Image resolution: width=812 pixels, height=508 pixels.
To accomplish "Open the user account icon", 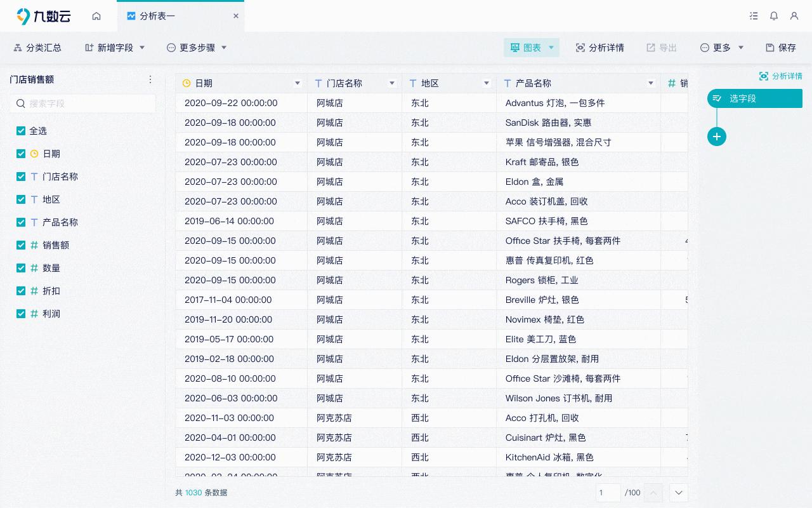I will pos(794,16).
